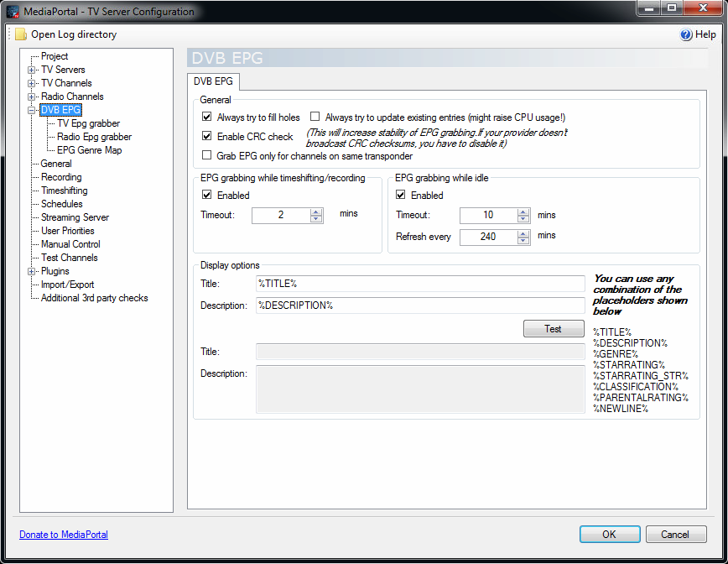The height and width of the screenshot is (564, 728).
Task: Increase the Refresh every spinner value
Action: 523,233
